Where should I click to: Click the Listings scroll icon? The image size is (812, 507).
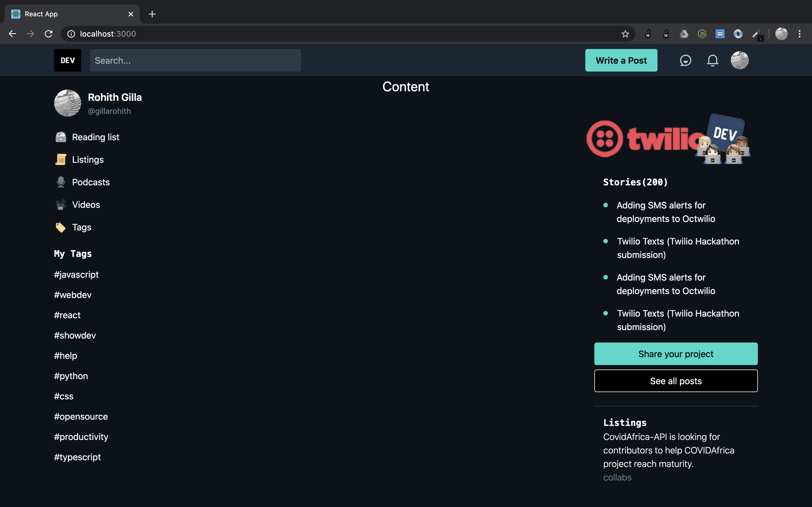tap(61, 160)
